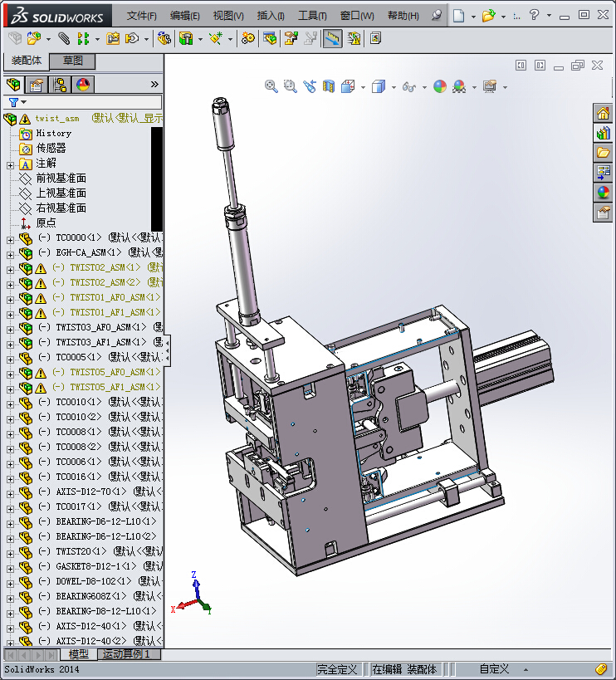
Task: Switch to the 运动算例1 bottom tab
Action: coord(129,654)
